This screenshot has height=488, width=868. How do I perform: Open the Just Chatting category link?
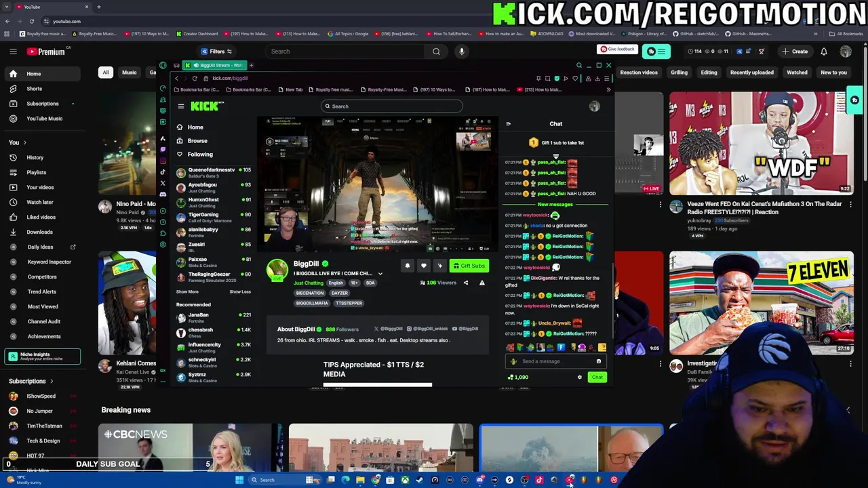click(x=309, y=283)
